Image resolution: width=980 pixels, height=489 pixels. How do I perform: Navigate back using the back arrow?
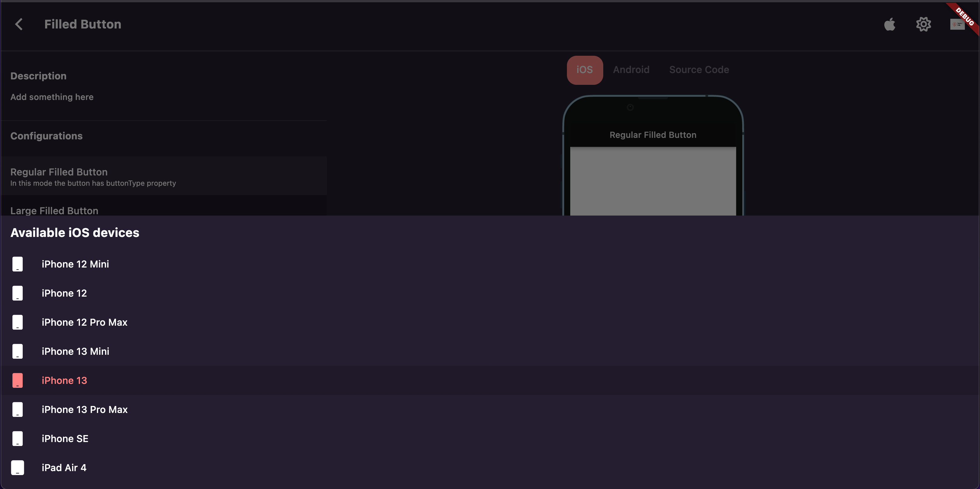click(x=19, y=24)
